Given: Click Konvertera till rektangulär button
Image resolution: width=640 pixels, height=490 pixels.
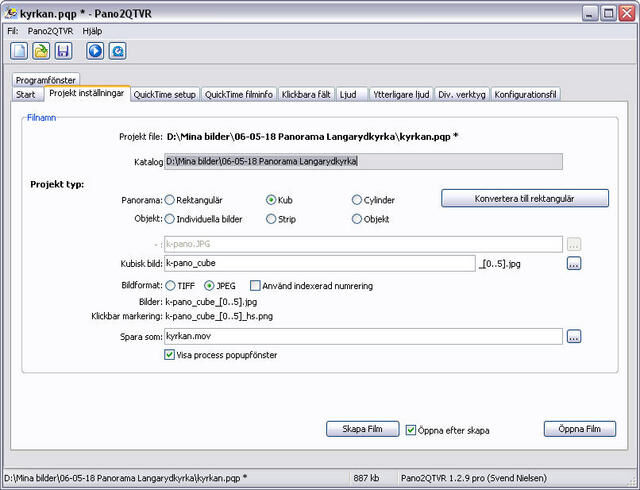Looking at the screenshot, I should [524, 199].
